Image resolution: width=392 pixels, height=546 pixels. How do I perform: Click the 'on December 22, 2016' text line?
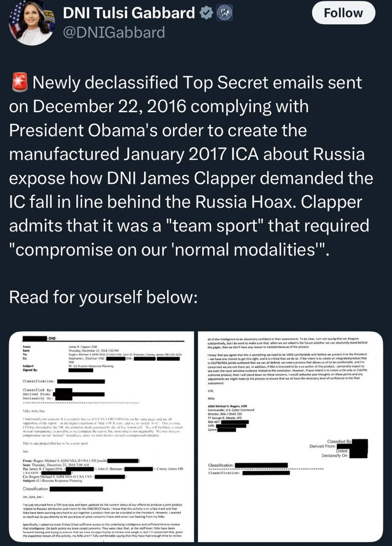point(159,107)
